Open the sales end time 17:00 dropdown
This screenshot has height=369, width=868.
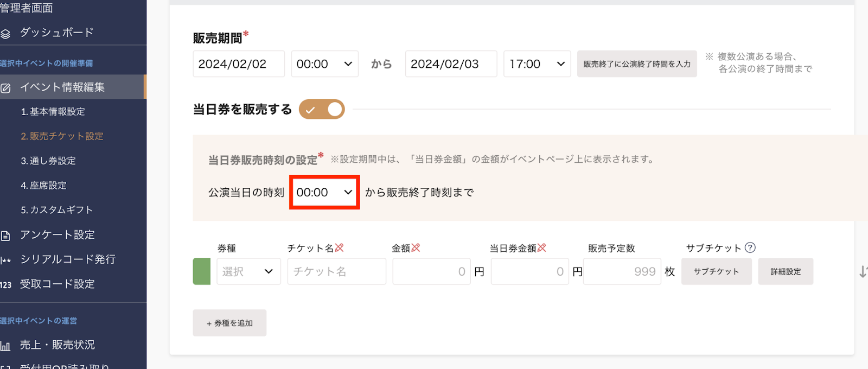(x=537, y=64)
